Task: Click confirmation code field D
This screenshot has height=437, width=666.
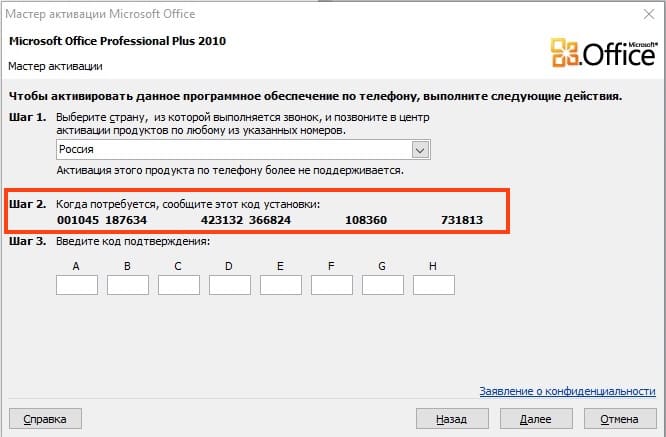Action: (x=230, y=285)
